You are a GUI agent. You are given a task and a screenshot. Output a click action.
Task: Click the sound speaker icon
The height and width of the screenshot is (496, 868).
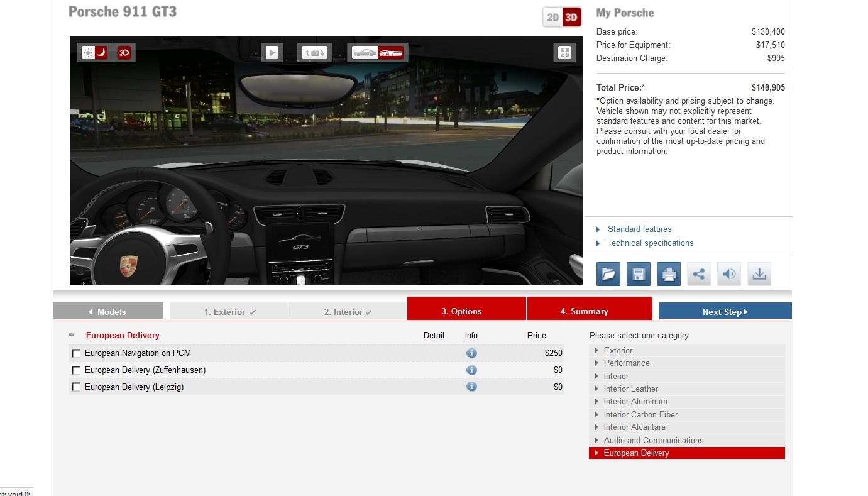(x=729, y=274)
